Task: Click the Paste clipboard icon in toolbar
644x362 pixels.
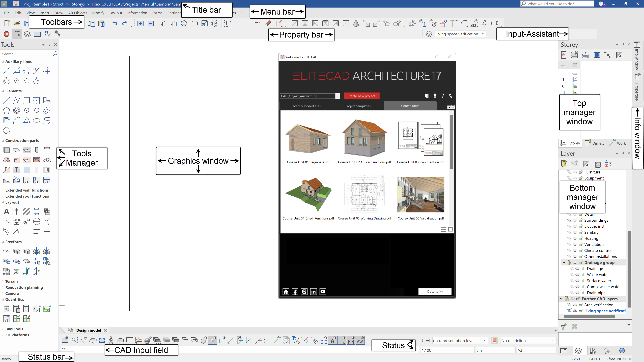Action: point(101,23)
